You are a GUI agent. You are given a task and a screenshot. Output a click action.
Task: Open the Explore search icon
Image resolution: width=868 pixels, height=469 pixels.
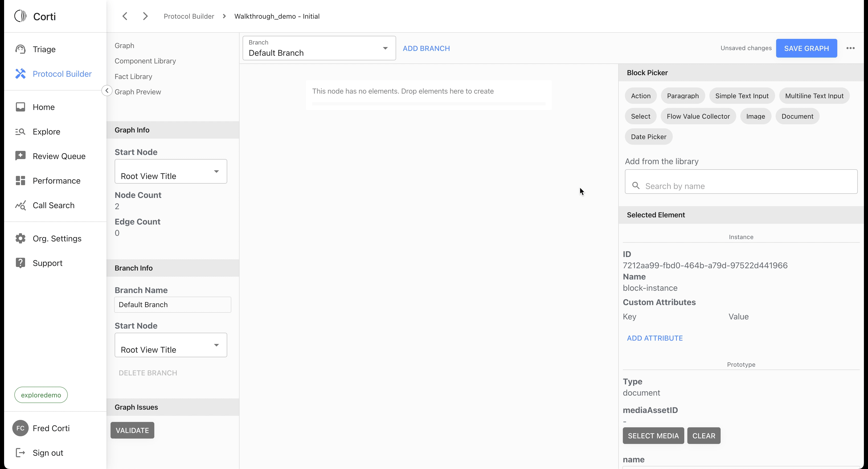pyautogui.click(x=20, y=132)
